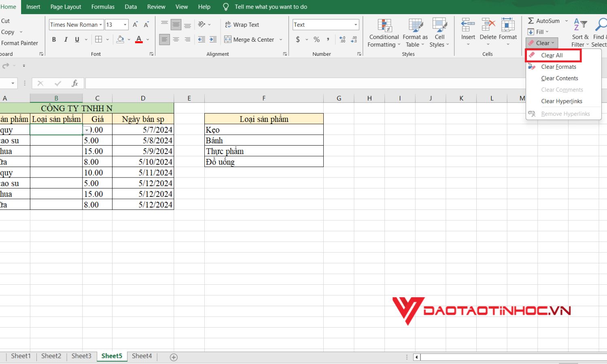
Task: Click the Increase Decimal icon
Action: click(x=342, y=39)
